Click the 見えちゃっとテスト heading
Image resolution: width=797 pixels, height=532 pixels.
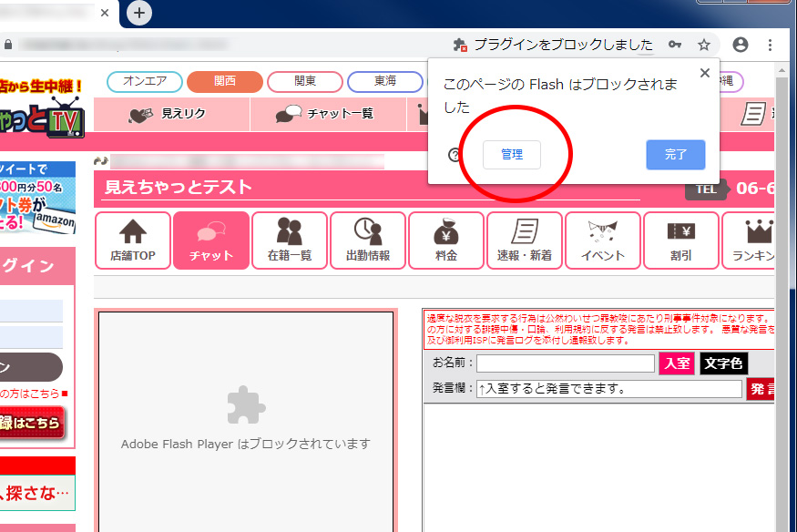178,187
